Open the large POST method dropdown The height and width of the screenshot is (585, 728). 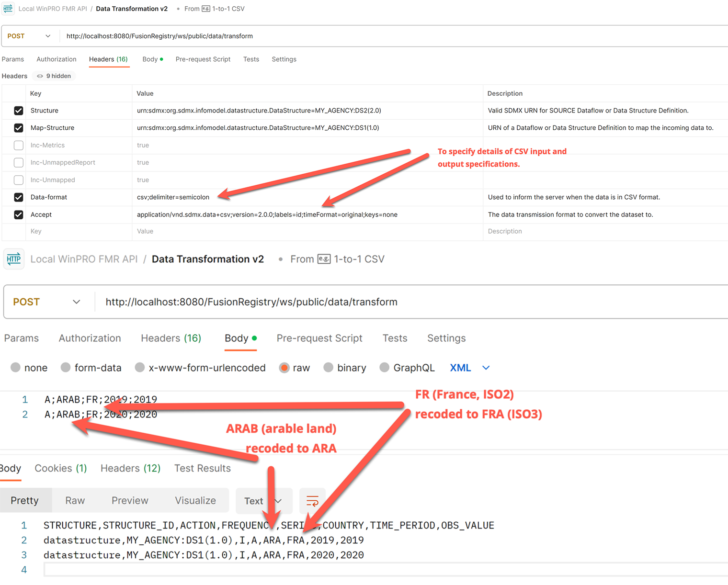(46, 302)
